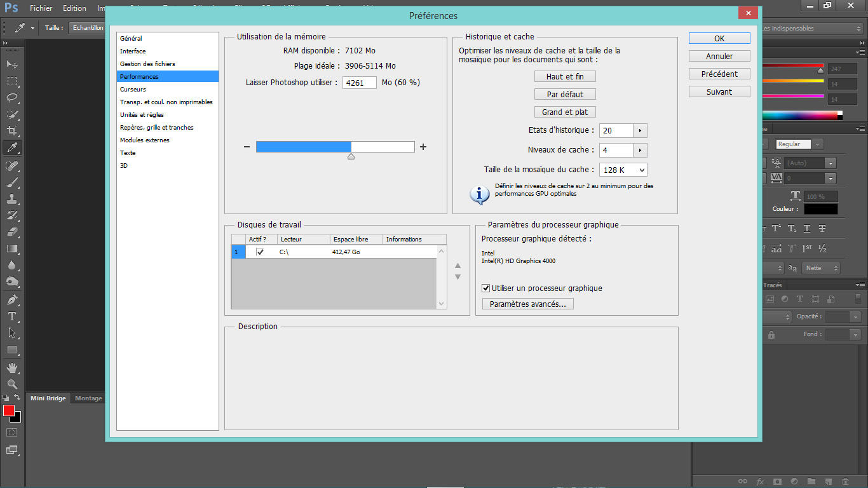Select the Spot Healing Brush tool

(12, 165)
